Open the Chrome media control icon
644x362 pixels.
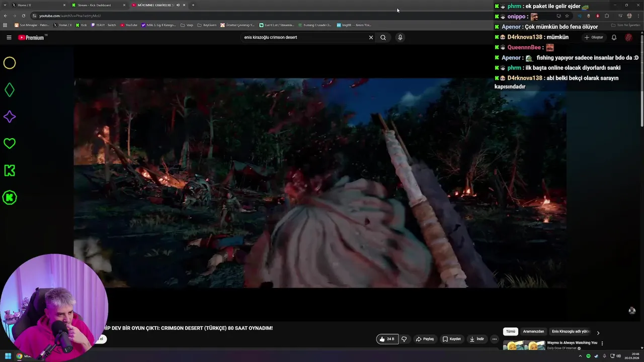pos(620,16)
